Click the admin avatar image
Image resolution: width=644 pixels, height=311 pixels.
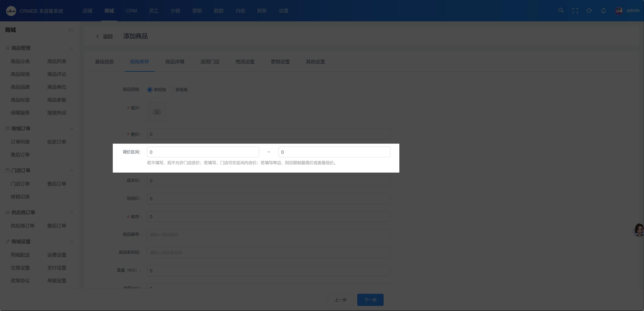coord(619,11)
